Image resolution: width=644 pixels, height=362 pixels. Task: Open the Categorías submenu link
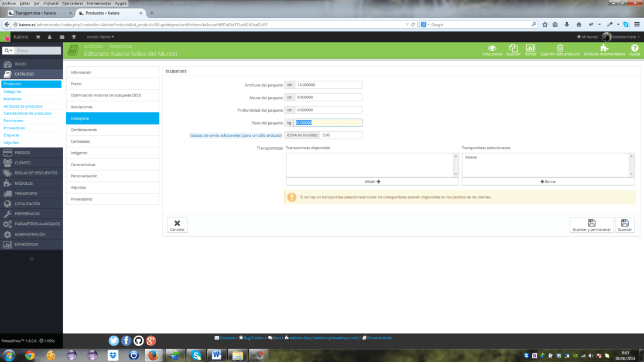pos(12,92)
